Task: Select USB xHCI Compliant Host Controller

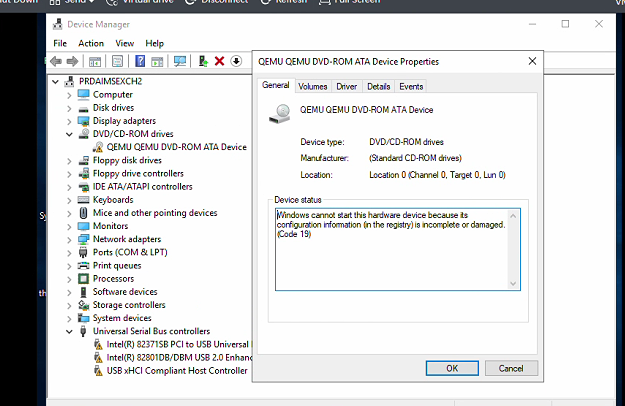Action: coord(177,371)
